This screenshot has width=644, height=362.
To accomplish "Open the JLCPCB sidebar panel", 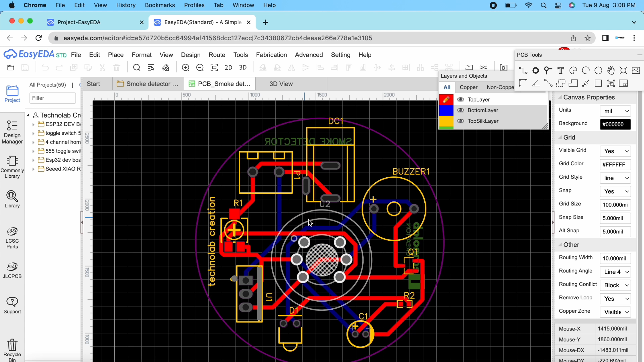I will pyautogui.click(x=12, y=270).
